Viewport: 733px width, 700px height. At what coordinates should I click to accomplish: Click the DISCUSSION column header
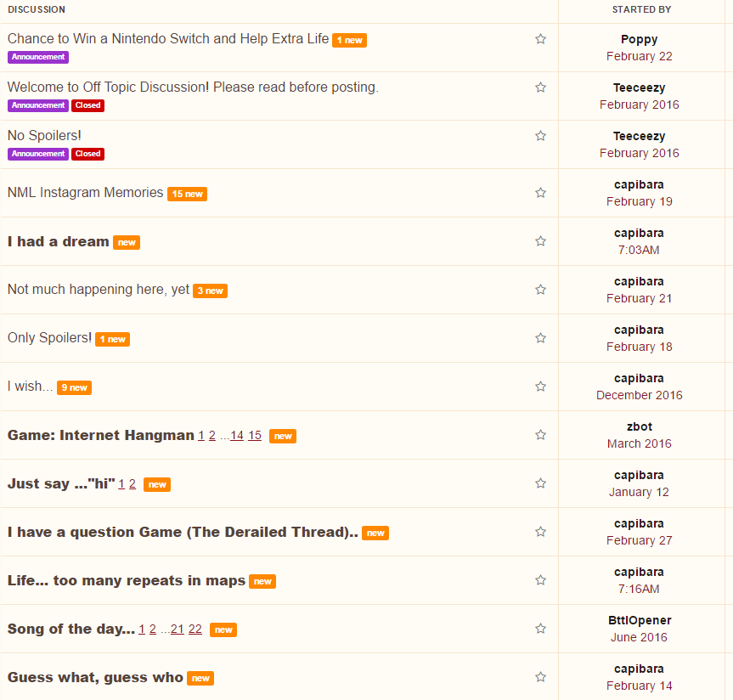[x=37, y=9]
